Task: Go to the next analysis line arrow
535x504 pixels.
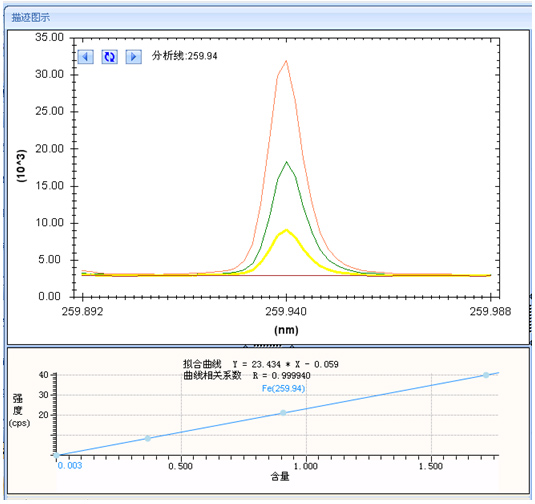Action: pos(134,56)
